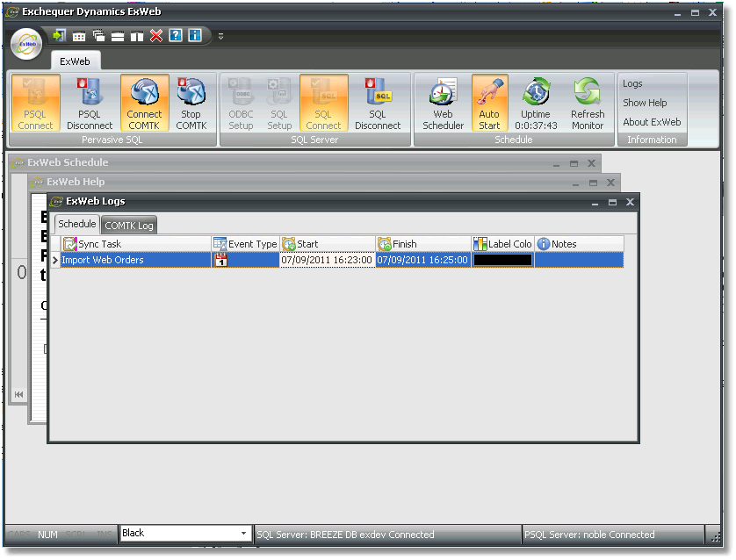This screenshot has height=560, width=736.
Task: Open the Web Scheduler
Action: [x=443, y=104]
